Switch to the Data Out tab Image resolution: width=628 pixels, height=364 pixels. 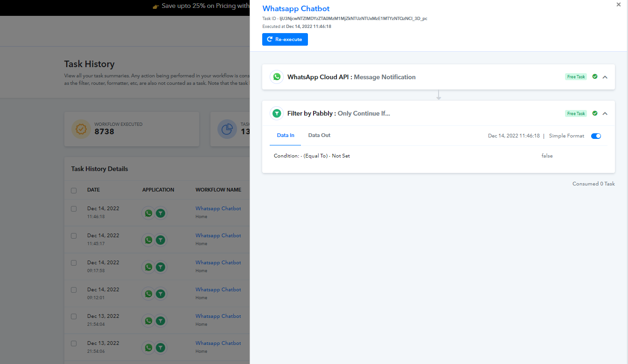click(319, 135)
